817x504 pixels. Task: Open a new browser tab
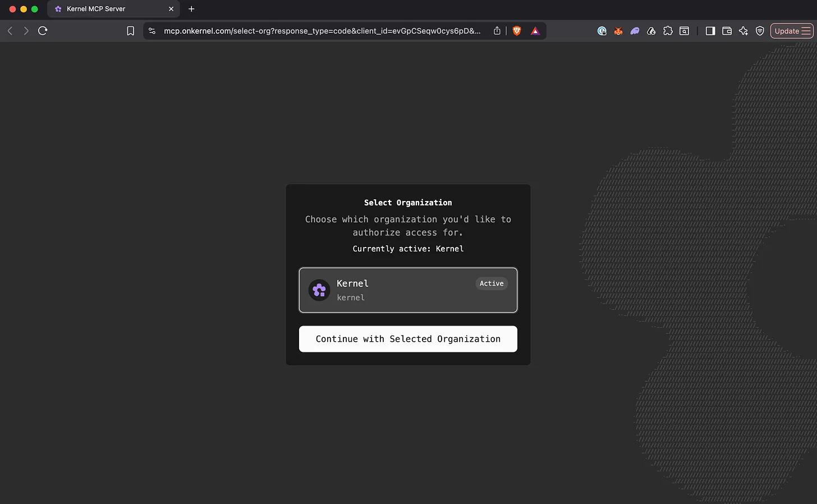(191, 9)
